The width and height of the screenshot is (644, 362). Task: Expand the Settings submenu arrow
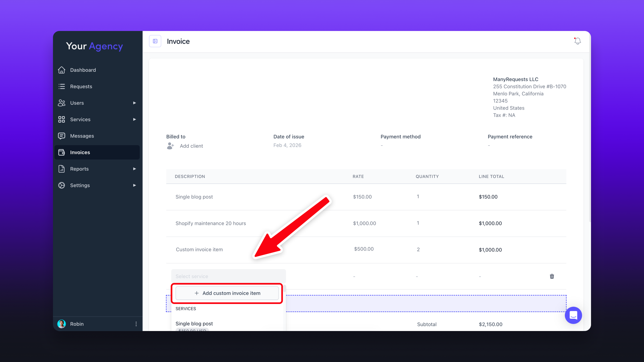tap(134, 185)
